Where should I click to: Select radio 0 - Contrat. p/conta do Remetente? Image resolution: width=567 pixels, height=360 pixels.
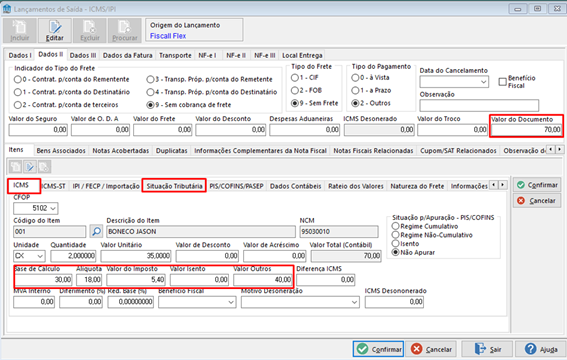coord(17,79)
